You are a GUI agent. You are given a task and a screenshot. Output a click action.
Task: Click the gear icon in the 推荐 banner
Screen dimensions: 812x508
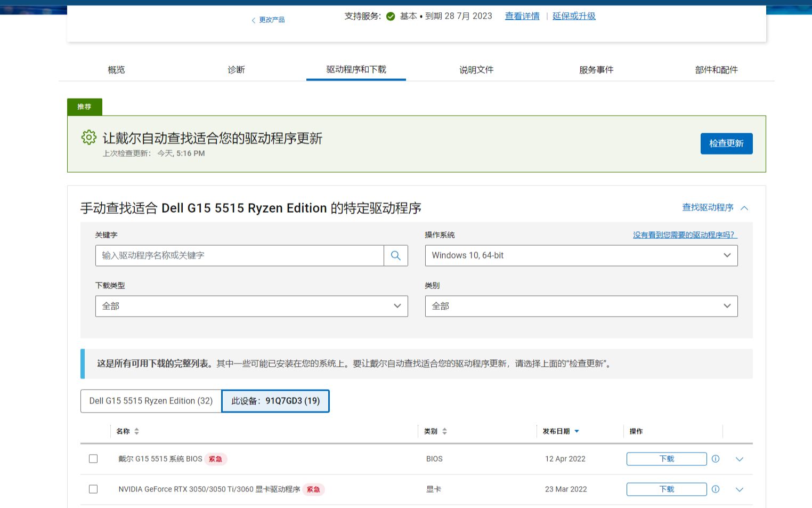(x=88, y=138)
